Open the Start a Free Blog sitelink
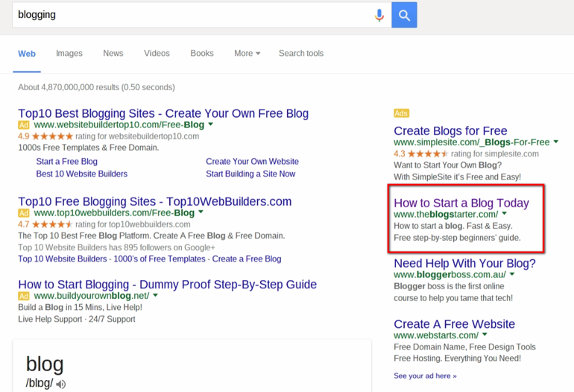This screenshot has height=392, width=574. pyautogui.click(x=66, y=162)
